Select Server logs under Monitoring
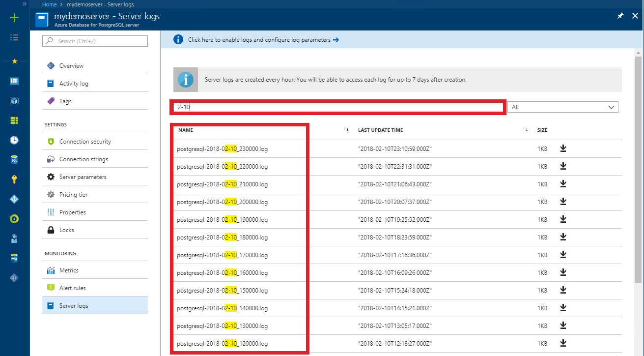 click(x=95, y=306)
